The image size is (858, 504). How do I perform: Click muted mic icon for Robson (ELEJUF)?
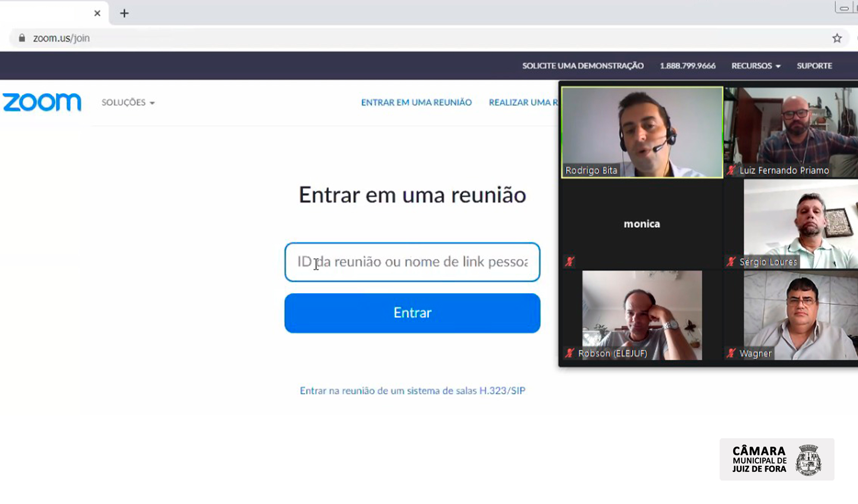[x=570, y=353]
